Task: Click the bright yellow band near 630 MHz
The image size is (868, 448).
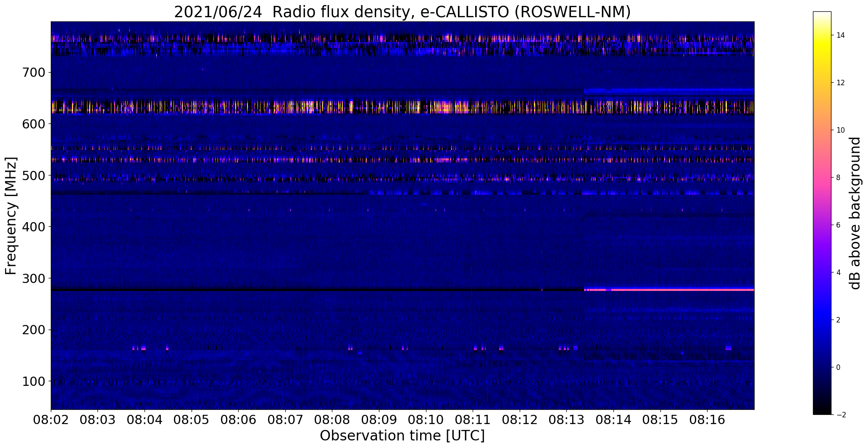Action: [x=402, y=107]
